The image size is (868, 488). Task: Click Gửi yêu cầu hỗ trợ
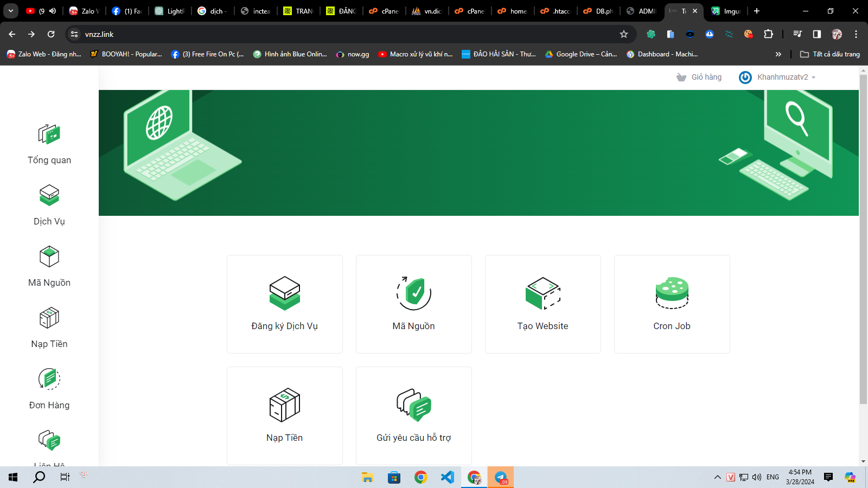[x=413, y=415]
